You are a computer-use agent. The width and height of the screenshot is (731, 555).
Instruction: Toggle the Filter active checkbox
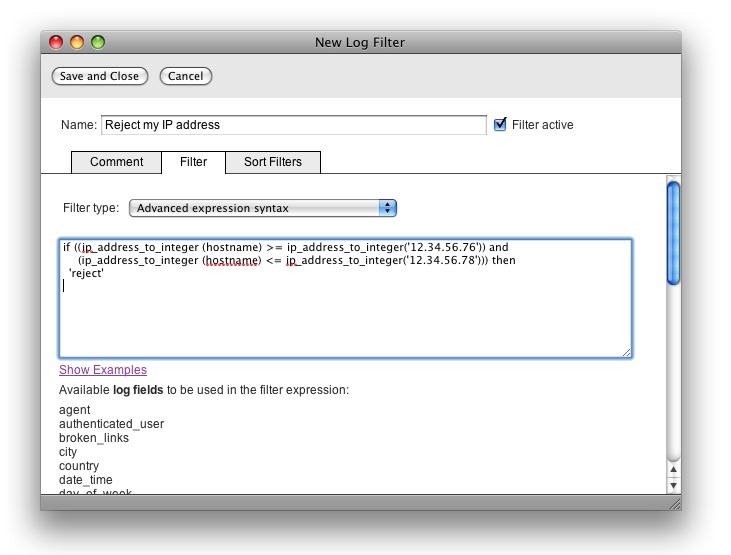tap(501, 125)
